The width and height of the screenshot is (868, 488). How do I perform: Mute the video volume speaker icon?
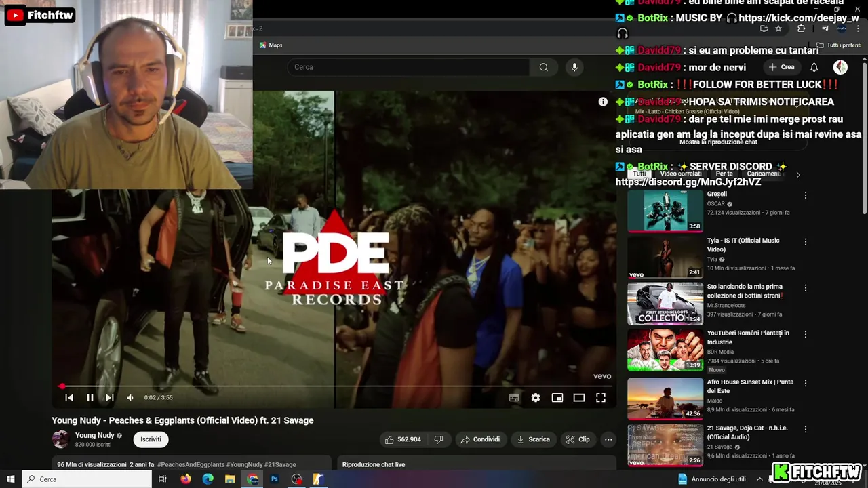pos(130,398)
